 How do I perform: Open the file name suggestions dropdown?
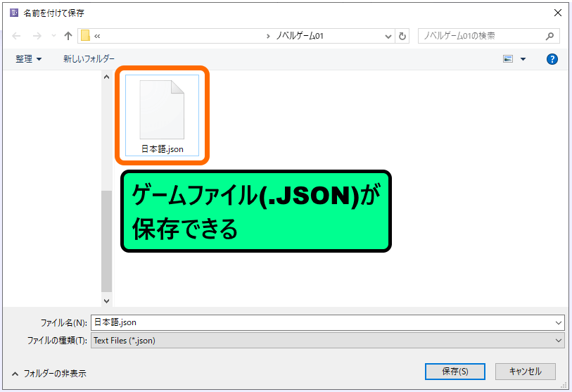[559, 322]
